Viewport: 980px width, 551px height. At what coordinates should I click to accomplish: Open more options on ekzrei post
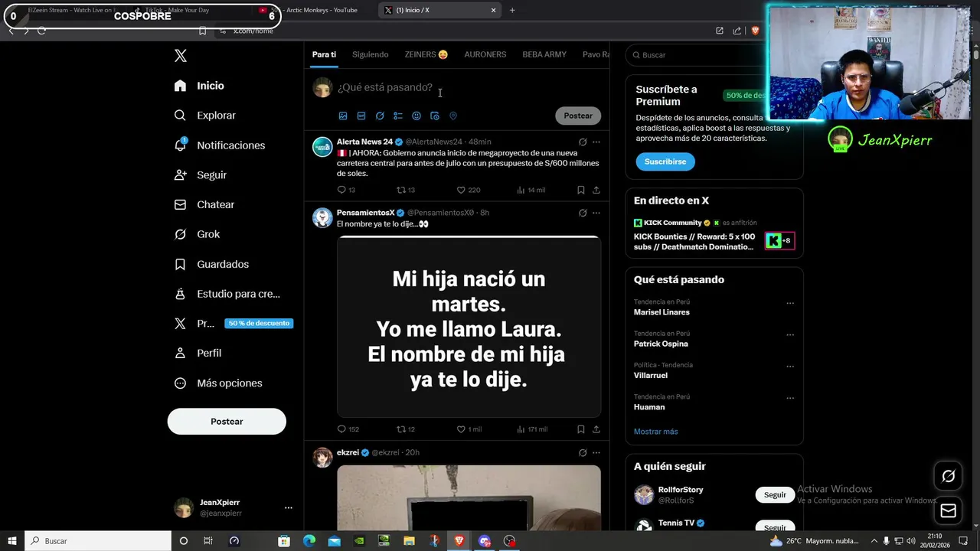[596, 452]
